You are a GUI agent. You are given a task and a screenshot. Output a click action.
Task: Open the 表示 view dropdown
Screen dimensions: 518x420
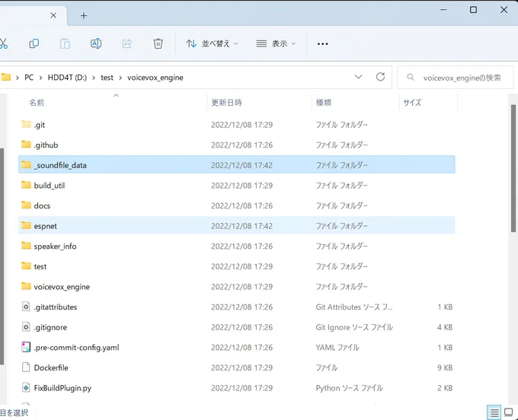point(276,43)
